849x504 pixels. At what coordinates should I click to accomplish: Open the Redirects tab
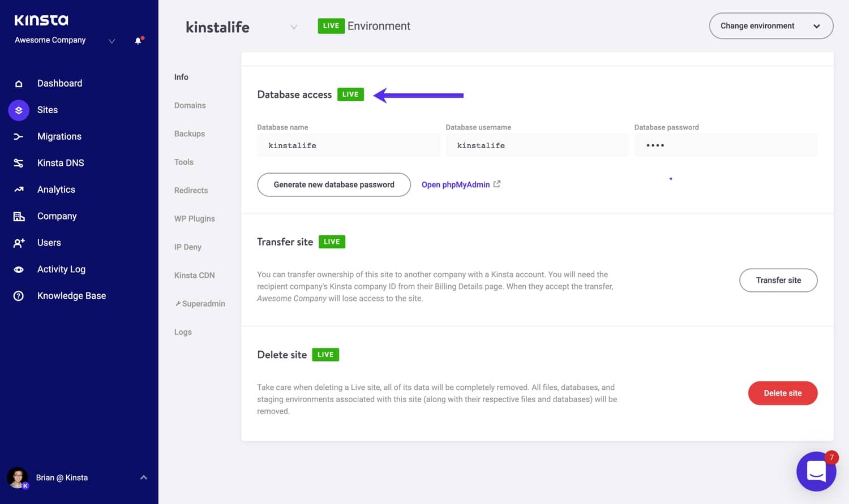(x=191, y=190)
